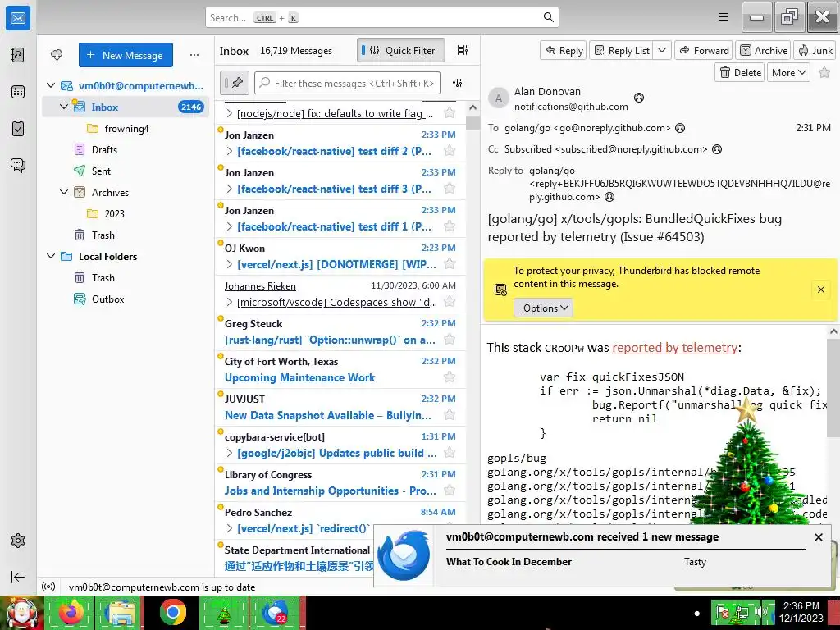
Task: Expand the test diff 3 thread
Action: click(x=230, y=189)
